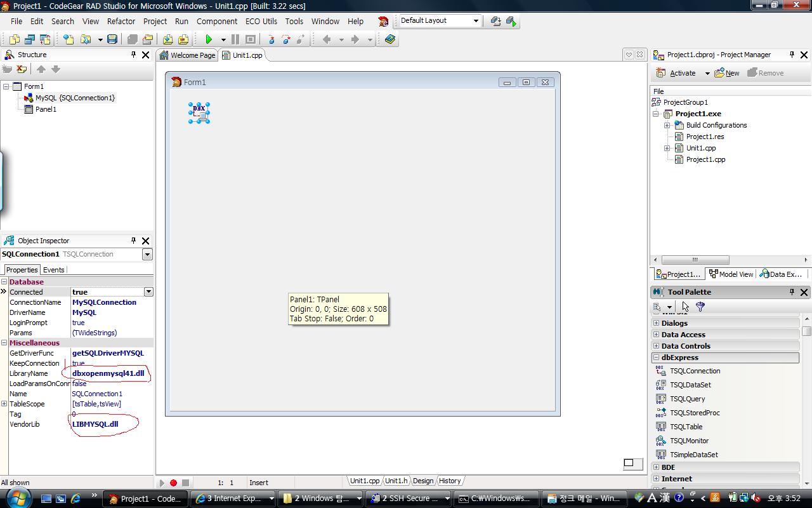Image resolution: width=812 pixels, height=508 pixels.
Task: Open the Connected property value dropdown
Action: point(148,292)
